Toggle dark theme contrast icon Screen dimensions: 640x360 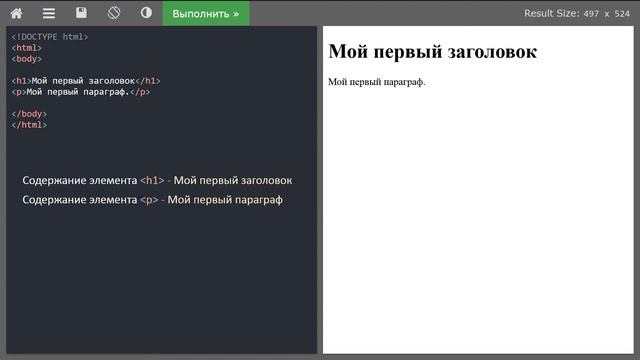146,13
